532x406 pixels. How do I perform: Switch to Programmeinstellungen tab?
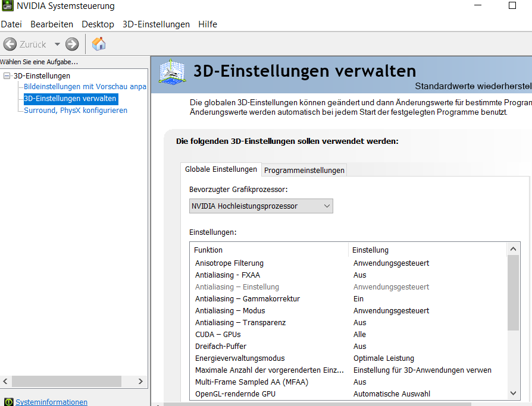pyautogui.click(x=304, y=171)
